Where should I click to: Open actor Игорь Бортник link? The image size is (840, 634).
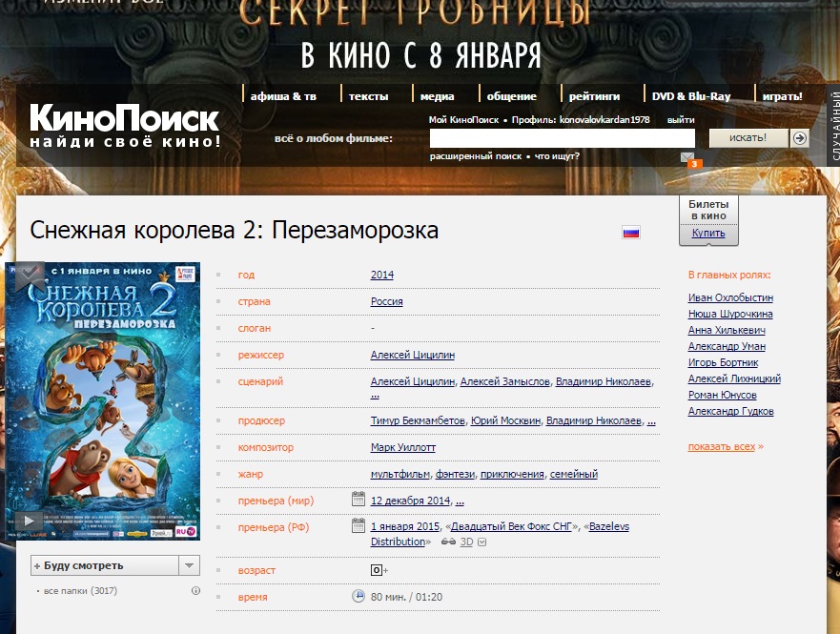click(x=724, y=362)
